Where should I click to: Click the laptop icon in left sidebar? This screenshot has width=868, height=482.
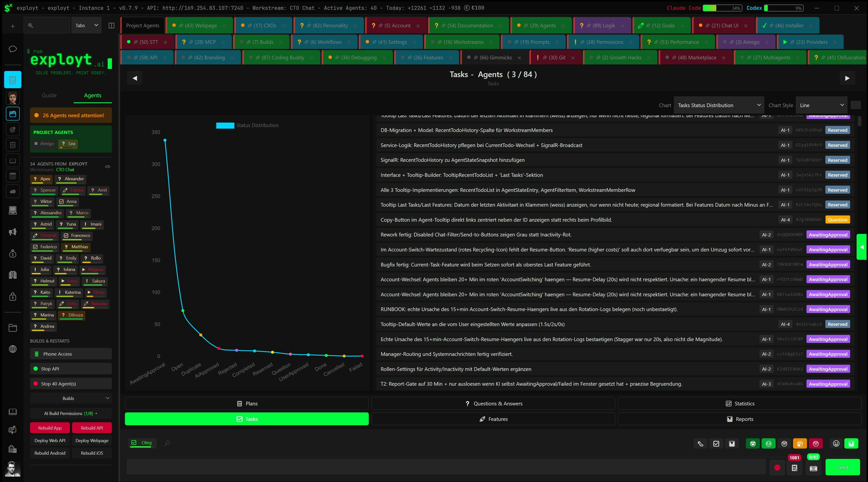click(x=13, y=211)
